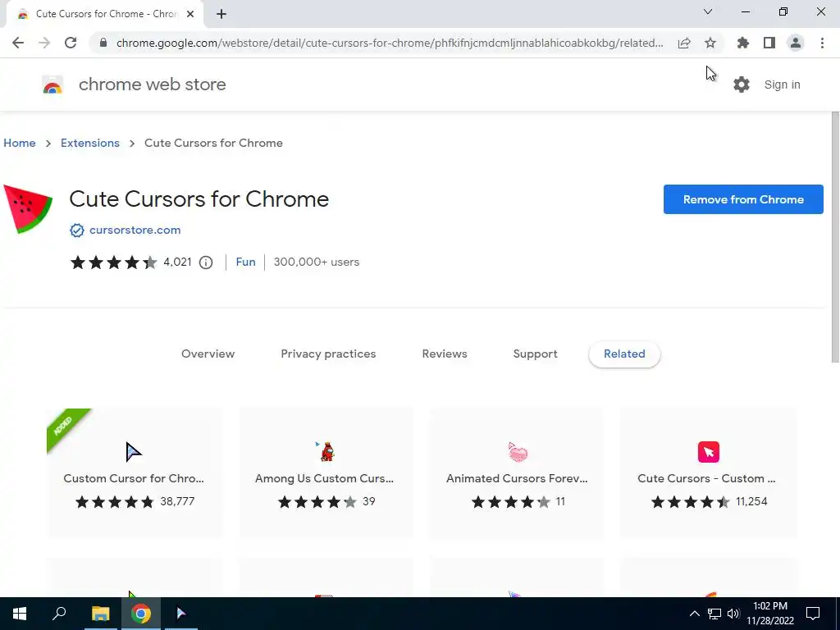840x630 pixels.
Task: Click the verified publisher badge icon
Action: [77, 230]
